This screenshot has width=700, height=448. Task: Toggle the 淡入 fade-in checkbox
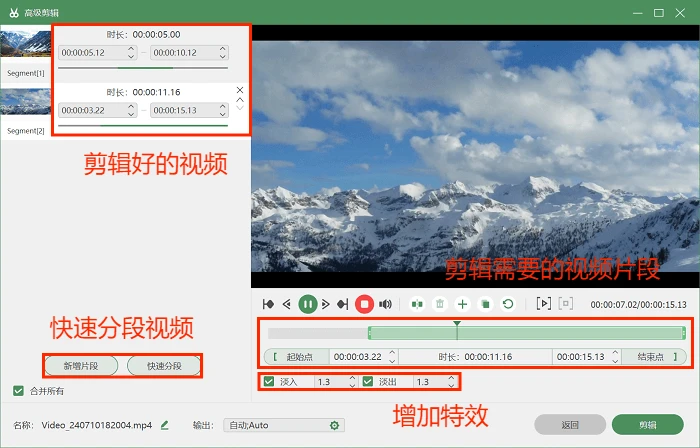point(269,382)
